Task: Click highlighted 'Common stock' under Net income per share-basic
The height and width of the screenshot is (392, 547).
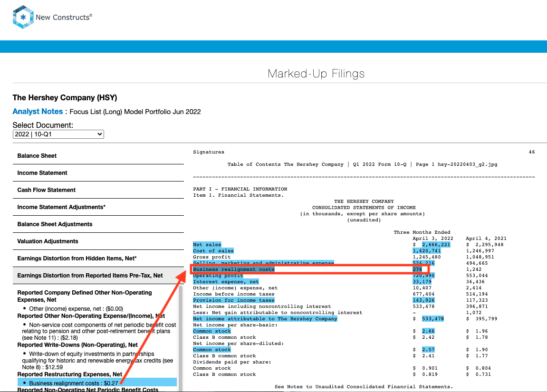Action: [212, 331]
